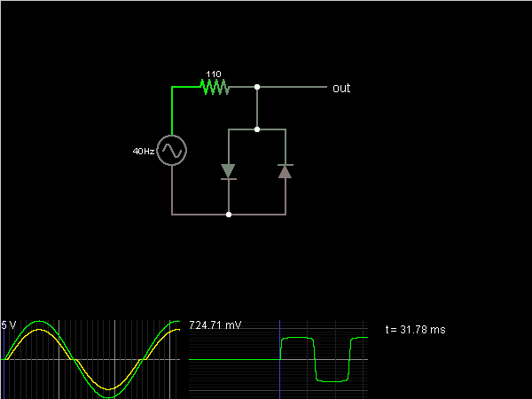Select the right upward-pointing diode
The height and width of the screenshot is (399, 532).
point(286,172)
